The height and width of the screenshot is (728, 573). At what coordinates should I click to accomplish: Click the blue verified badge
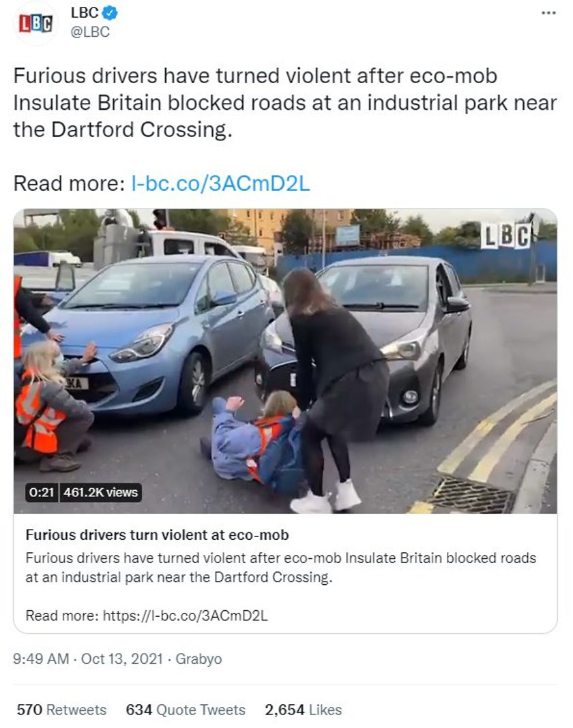110,13
